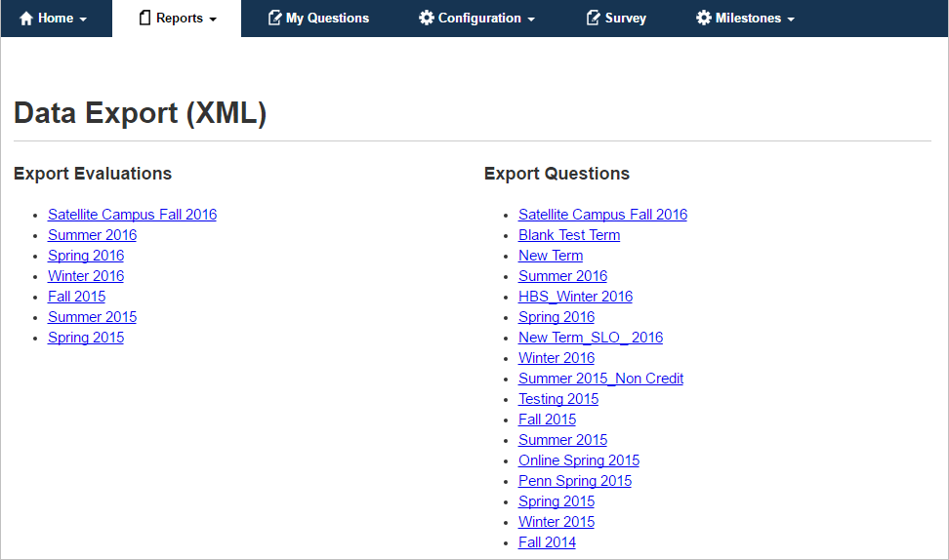Export evaluations for Spring 2015
949x560 pixels.
[x=86, y=339]
